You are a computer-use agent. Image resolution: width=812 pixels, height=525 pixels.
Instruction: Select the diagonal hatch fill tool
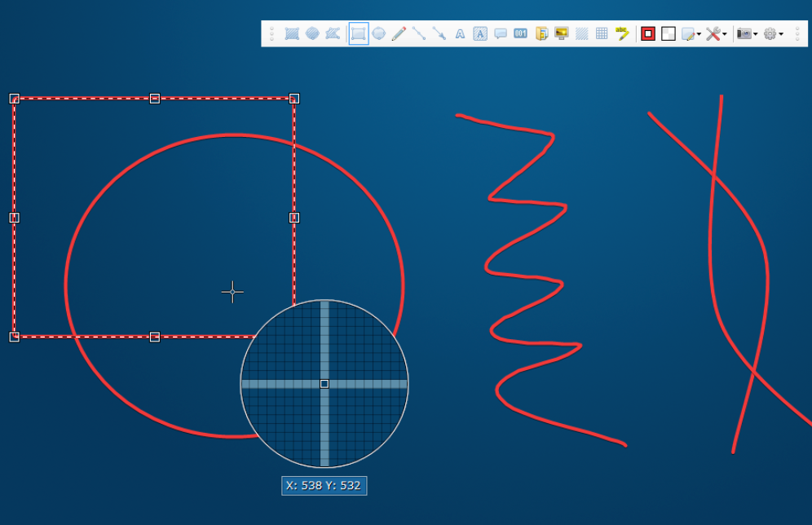pyautogui.click(x=581, y=34)
